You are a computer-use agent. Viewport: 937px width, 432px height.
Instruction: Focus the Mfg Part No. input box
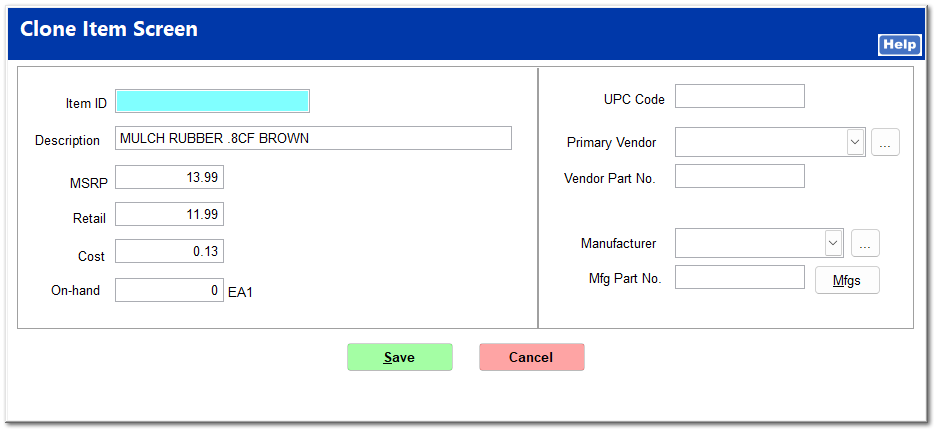tap(739, 277)
